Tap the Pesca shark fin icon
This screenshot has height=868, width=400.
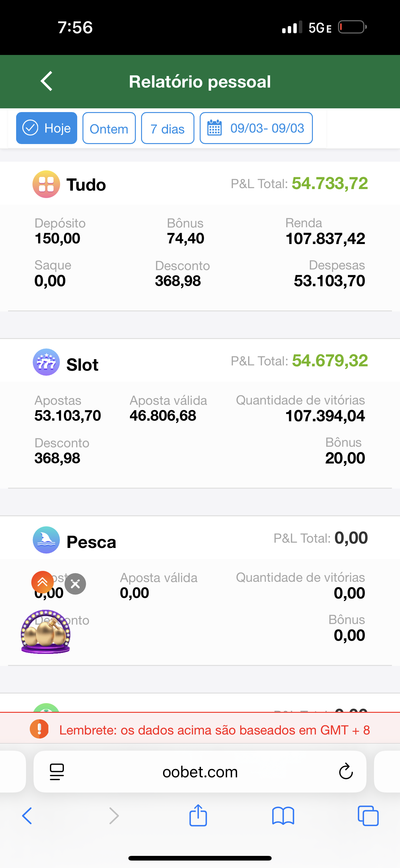coord(46,540)
